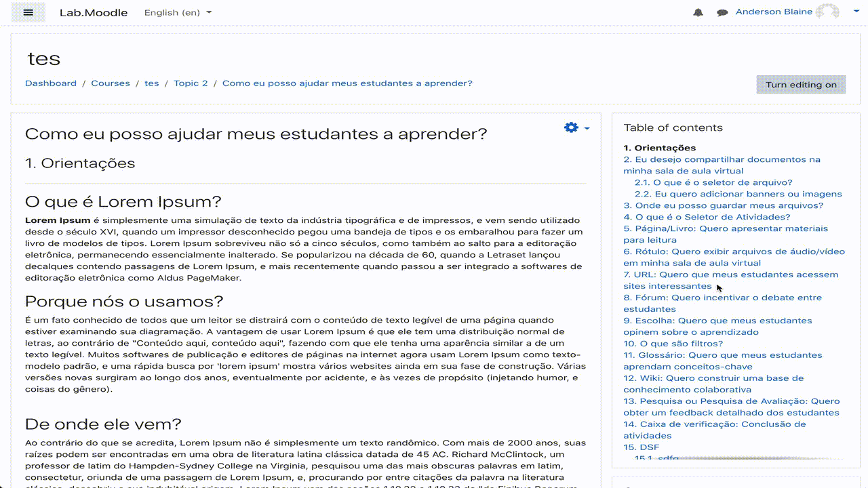
Task: Click the book title breadcrumb link
Action: click(347, 83)
